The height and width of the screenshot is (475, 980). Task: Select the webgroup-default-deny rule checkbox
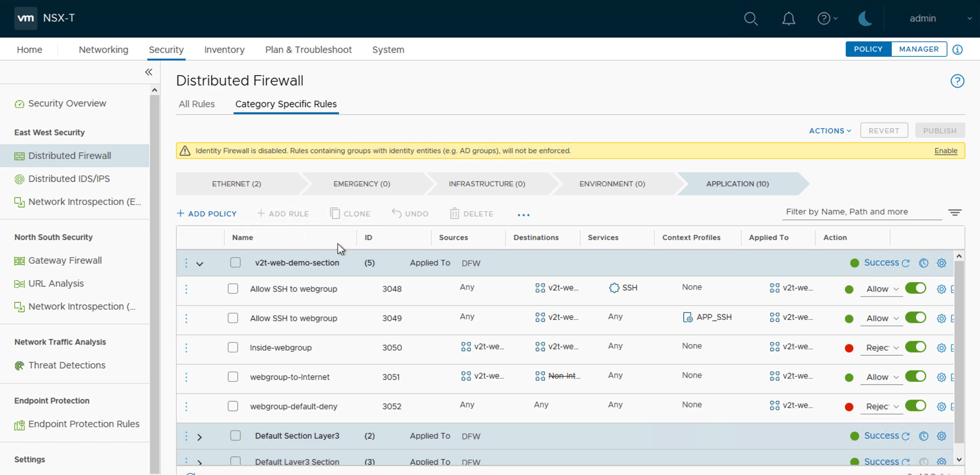pos(233,406)
